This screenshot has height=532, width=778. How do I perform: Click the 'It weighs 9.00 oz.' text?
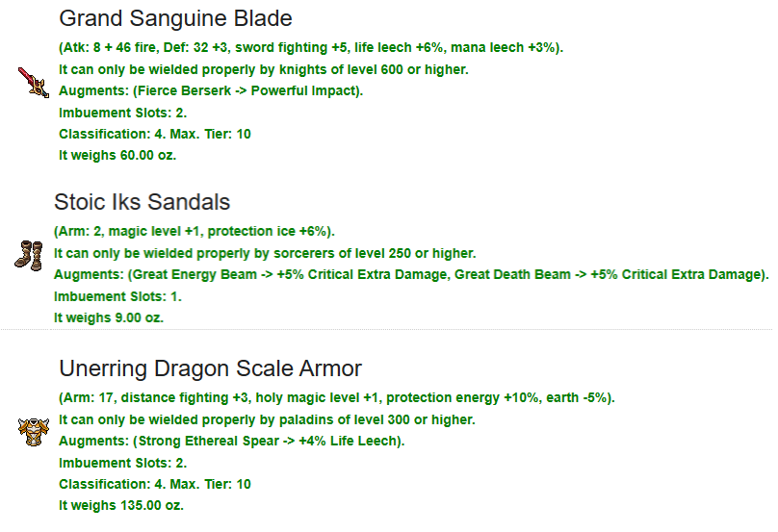pyautogui.click(x=109, y=317)
